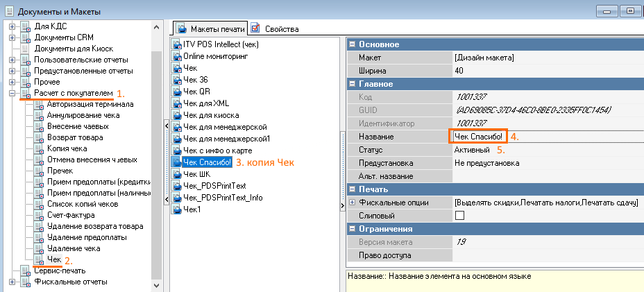The height and width of the screenshot is (292, 644).
Task: Select Чек Спасибо! in the layouts list
Action: (x=206, y=162)
